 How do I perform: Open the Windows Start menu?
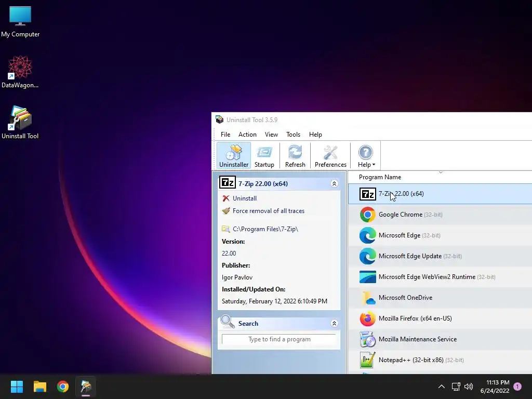[17, 387]
